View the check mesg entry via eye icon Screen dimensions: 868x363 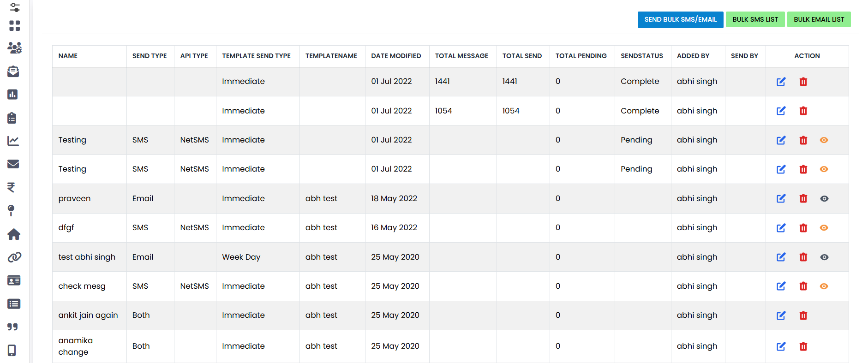pyautogui.click(x=824, y=286)
